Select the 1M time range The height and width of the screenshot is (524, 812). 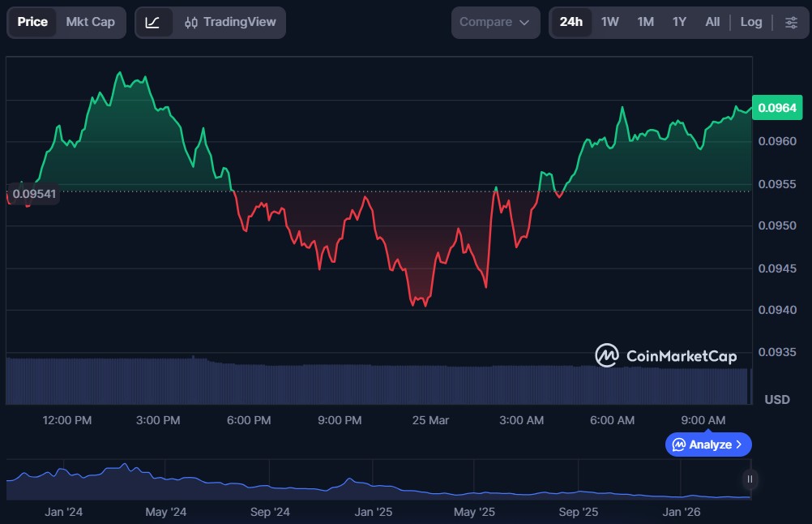[x=645, y=22]
